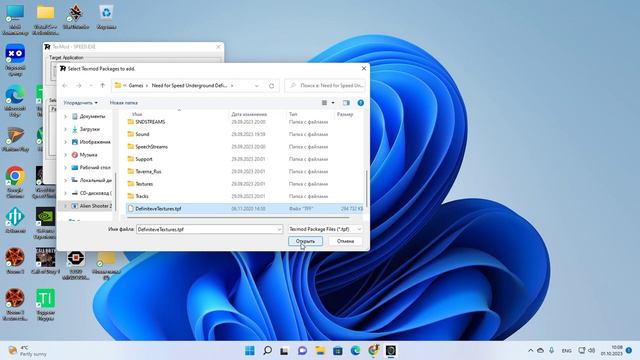The image size is (640, 360).
Task: Open the Tecmod Package Files type dropdown
Action: click(x=325, y=229)
